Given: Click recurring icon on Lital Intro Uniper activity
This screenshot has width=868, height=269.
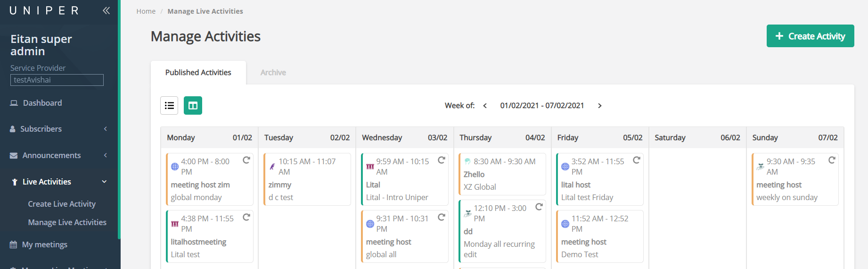Looking at the screenshot, I should 441,160.
